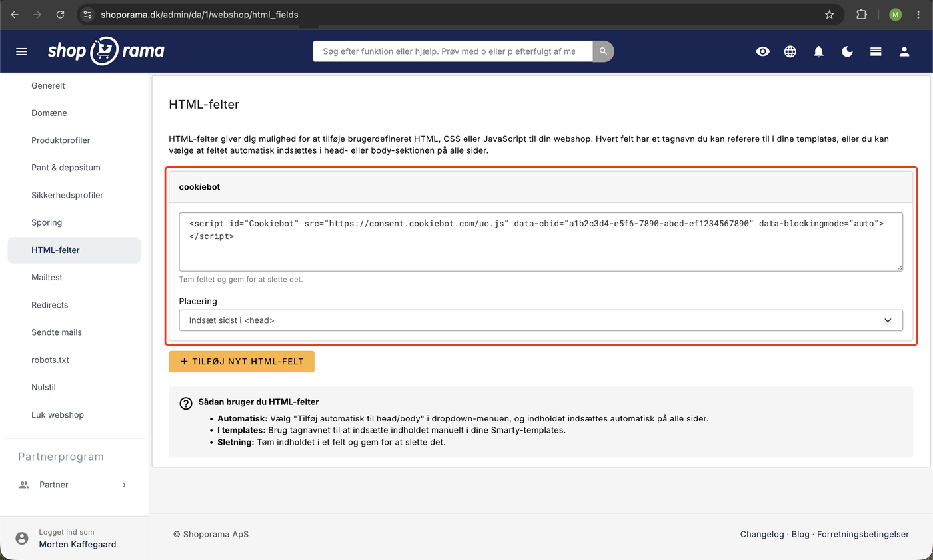Click 'Sådan bruger du HTML-felter' heading
933x560 pixels.
pyautogui.click(x=259, y=402)
